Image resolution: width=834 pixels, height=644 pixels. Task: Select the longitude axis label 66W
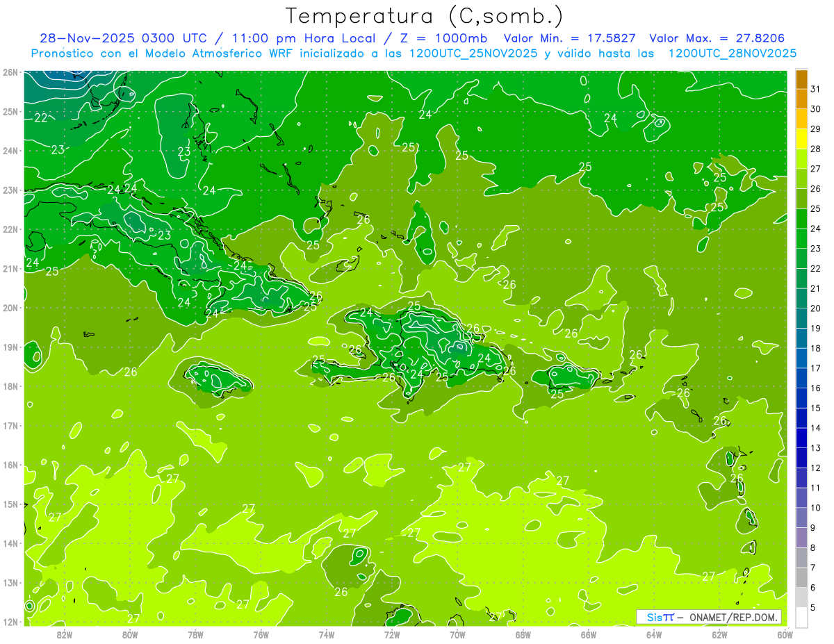(x=588, y=634)
